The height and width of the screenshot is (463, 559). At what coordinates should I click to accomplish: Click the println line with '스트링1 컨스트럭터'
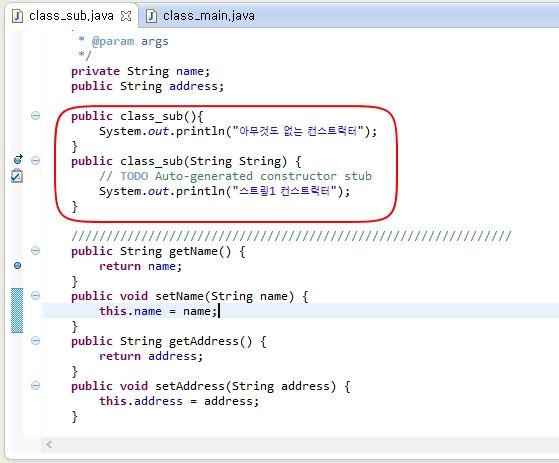(225, 191)
